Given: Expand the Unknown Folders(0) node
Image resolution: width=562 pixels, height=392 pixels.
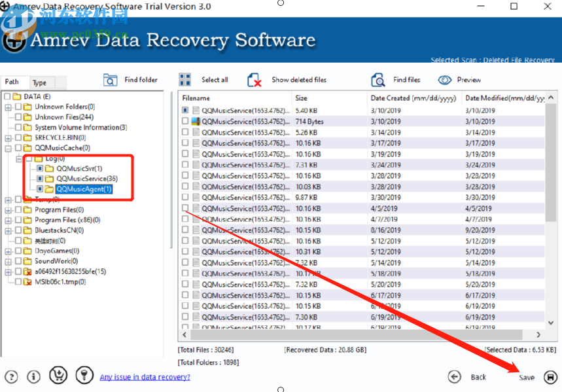Looking at the screenshot, I should click(8, 107).
